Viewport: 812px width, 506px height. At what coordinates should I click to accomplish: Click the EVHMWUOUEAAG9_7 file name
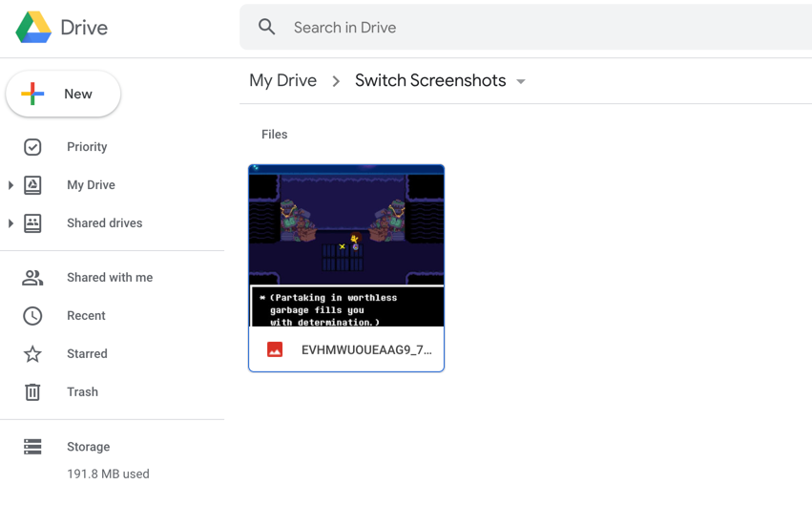366,350
